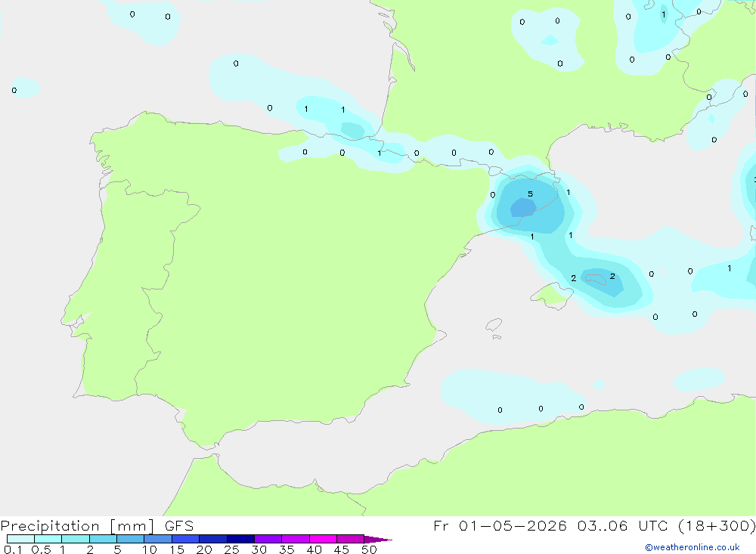
Task: Select the 15–20 mm legend swatch
Action: click(186, 539)
